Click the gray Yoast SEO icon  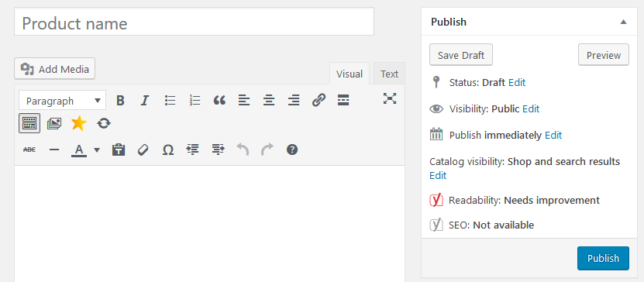point(436,225)
